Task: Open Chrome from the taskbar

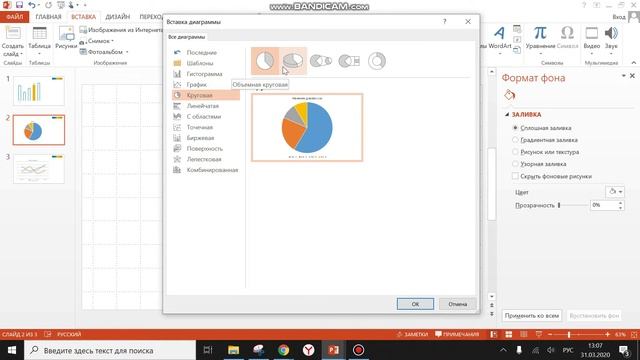Action: pos(283,350)
